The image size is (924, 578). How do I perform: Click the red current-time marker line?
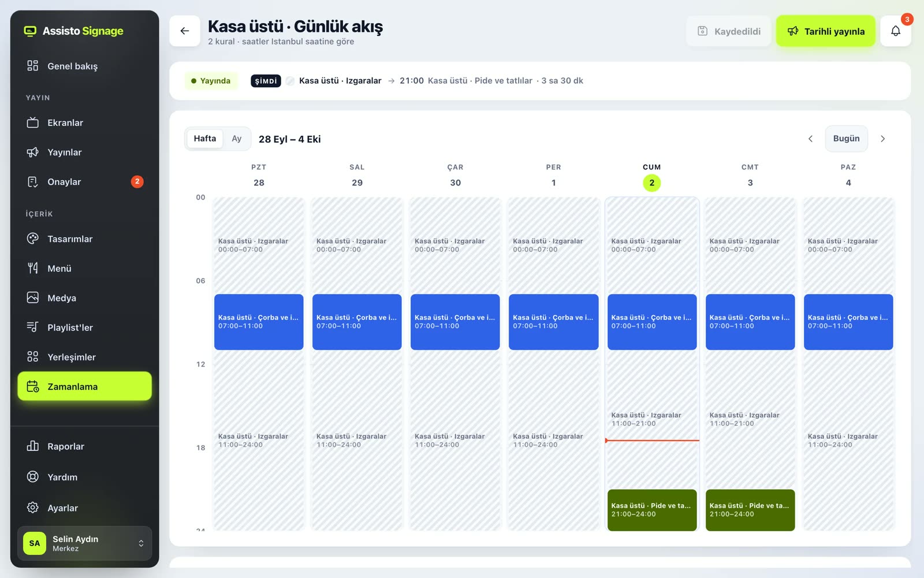click(x=652, y=440)
